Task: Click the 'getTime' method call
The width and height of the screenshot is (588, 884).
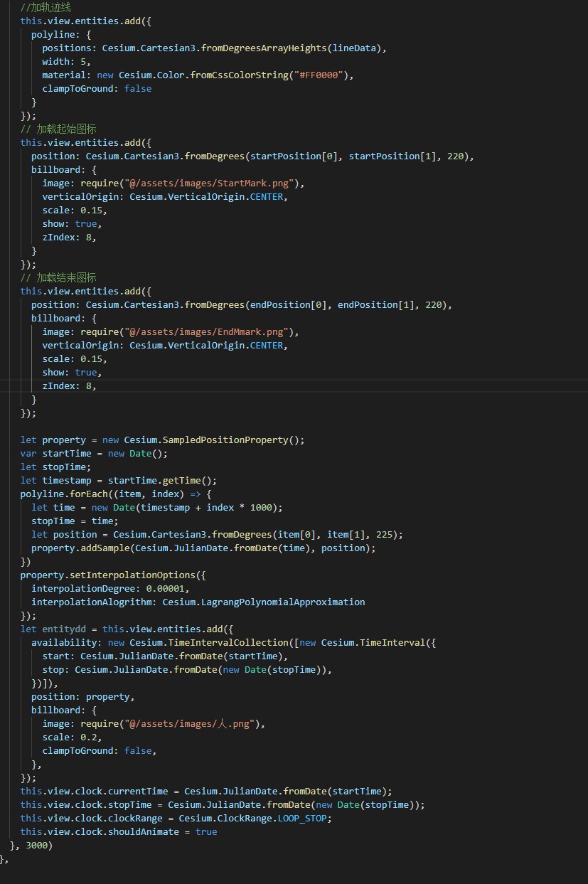Action: 182,481
